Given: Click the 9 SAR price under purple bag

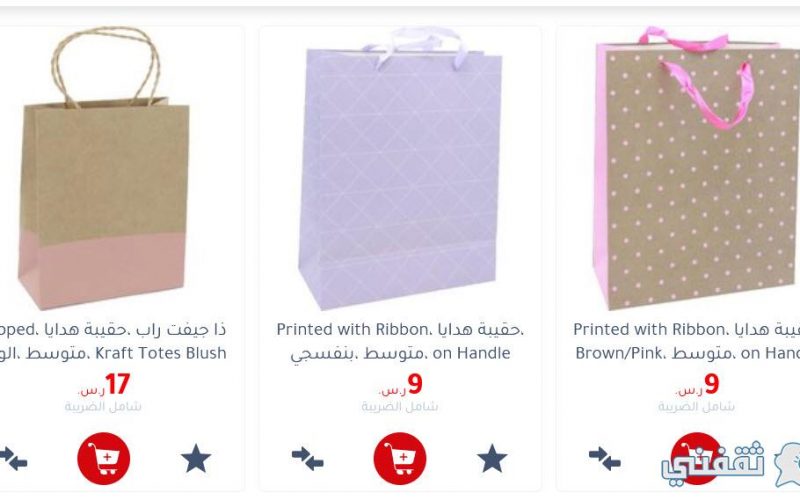Looking at the screenshot, I should pyautogui.click(x=401, y=385).
